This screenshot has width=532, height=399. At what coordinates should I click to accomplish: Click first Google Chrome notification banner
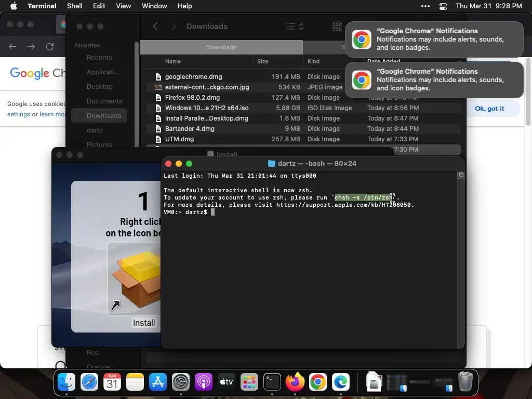click(434, 39)
